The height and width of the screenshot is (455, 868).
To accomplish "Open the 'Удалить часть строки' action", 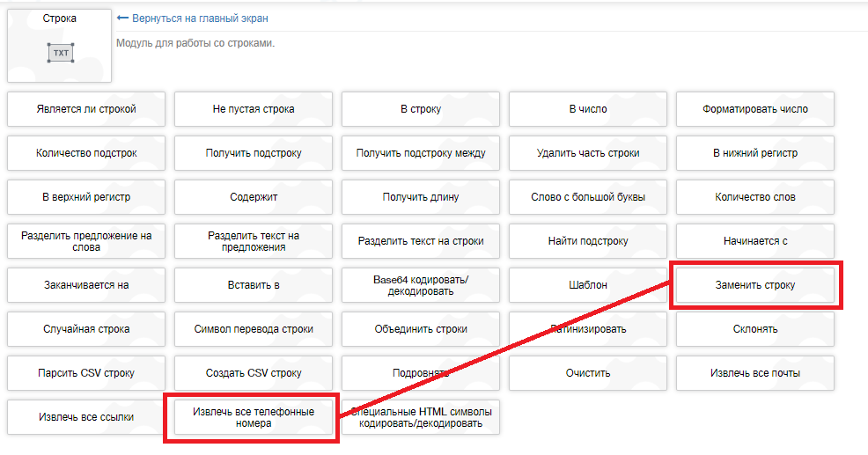I will pos(588,153).
